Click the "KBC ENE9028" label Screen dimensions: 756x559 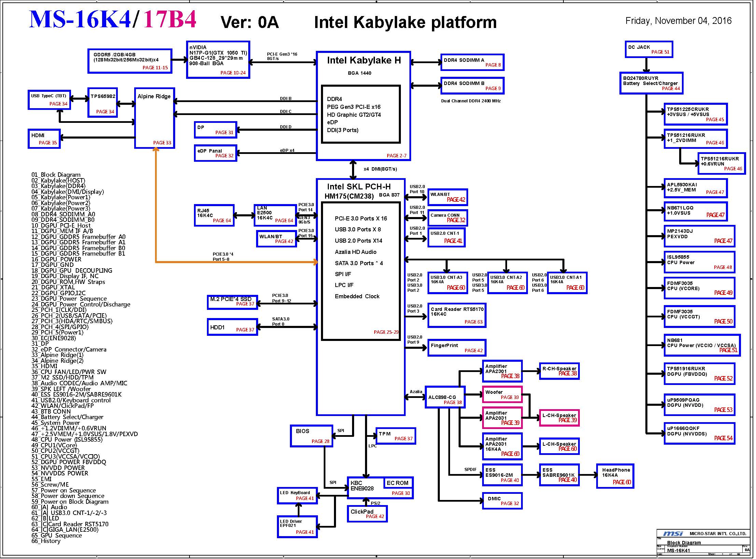362,486
